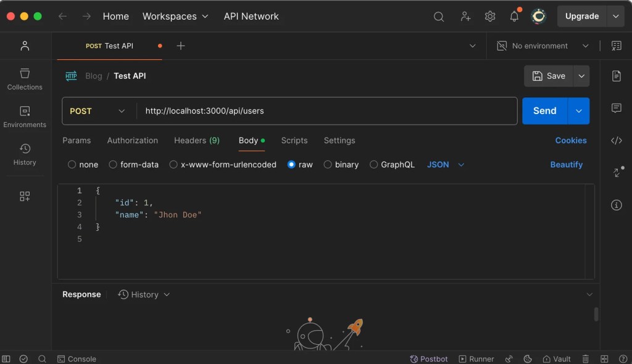The width and height of the screenshot is (632, 364).
Task: Open the POST method dropdown
Action: click(97, 111)
